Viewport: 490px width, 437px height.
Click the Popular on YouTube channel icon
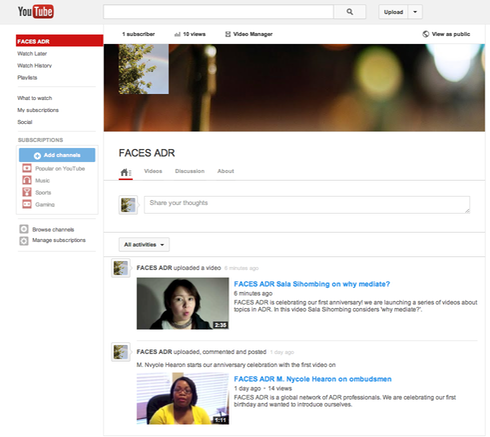pyautogui.click(x=27, y=168)
